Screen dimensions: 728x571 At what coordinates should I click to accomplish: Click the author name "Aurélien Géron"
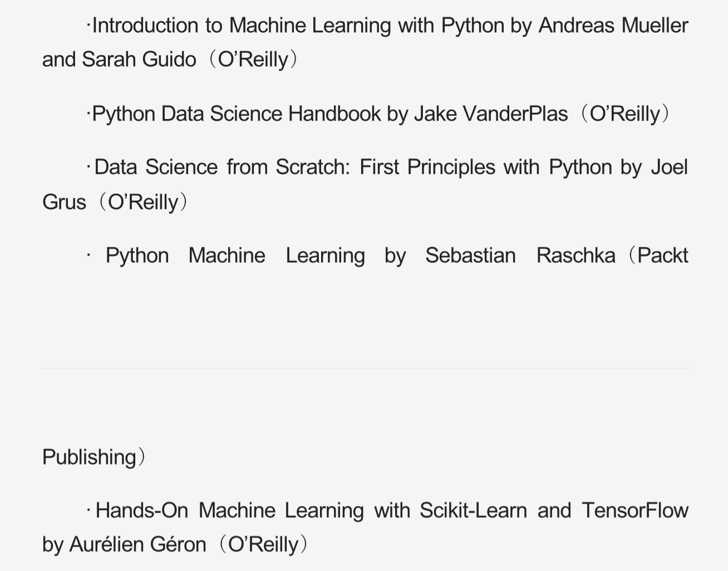[137, 544]
